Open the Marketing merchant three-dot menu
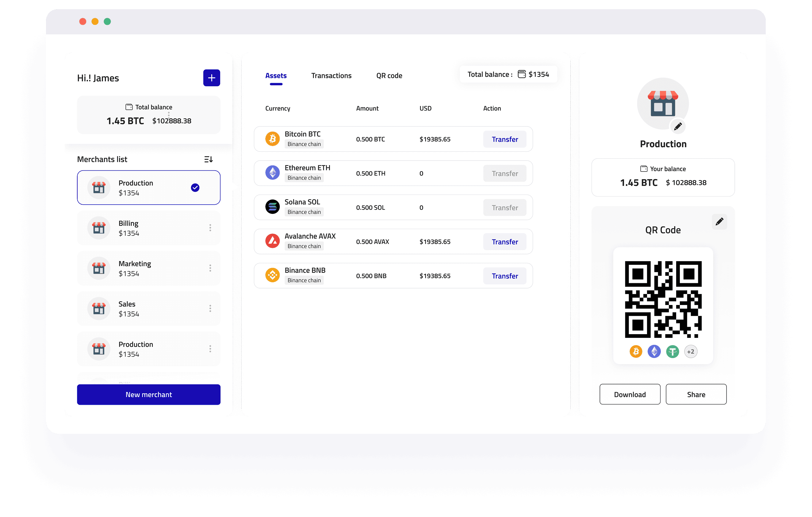Viewport: 812px width, 517px height. click(210, 268)
